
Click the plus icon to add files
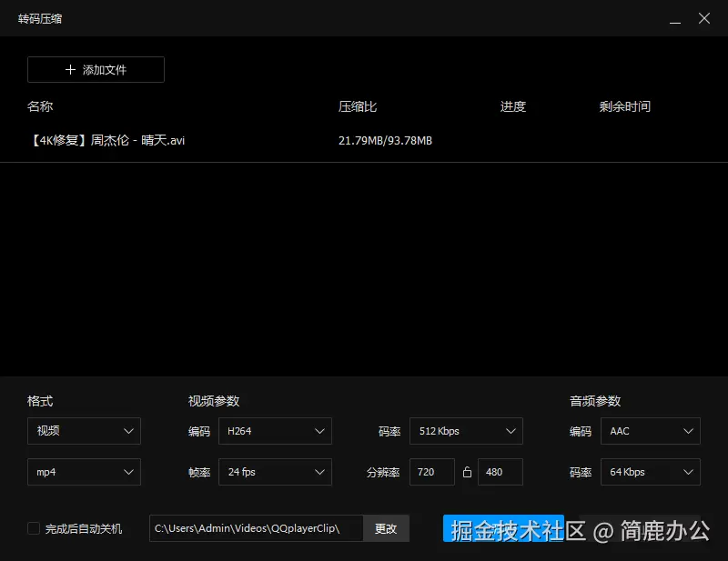pos(68,69)
